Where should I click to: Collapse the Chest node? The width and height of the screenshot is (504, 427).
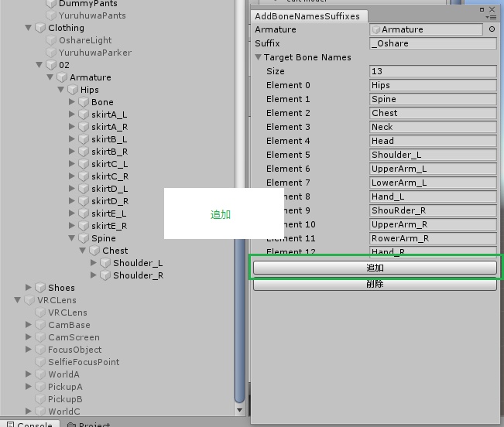tap(83, 251)
